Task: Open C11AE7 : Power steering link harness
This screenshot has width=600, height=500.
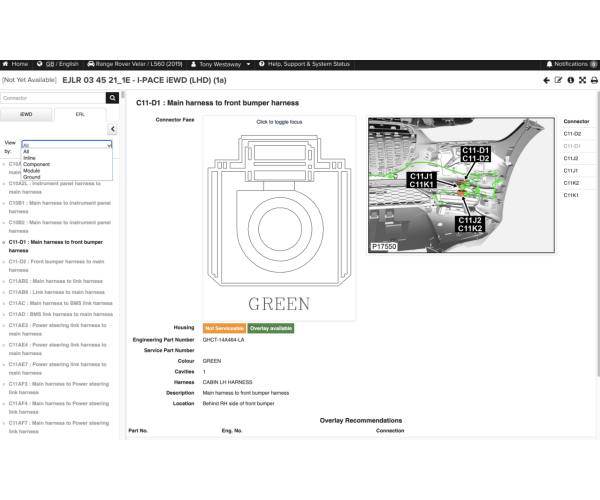Action: 57,368
